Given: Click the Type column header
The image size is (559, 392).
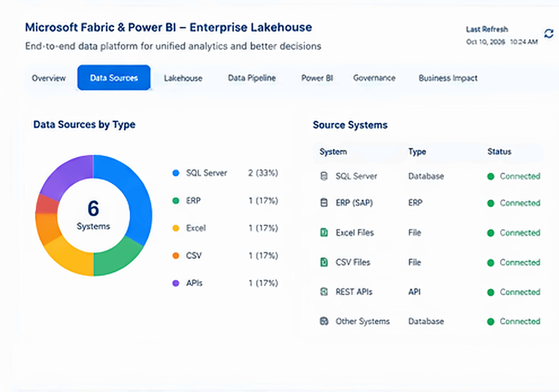Looking at the screenshot, I should tap(417, 152).
